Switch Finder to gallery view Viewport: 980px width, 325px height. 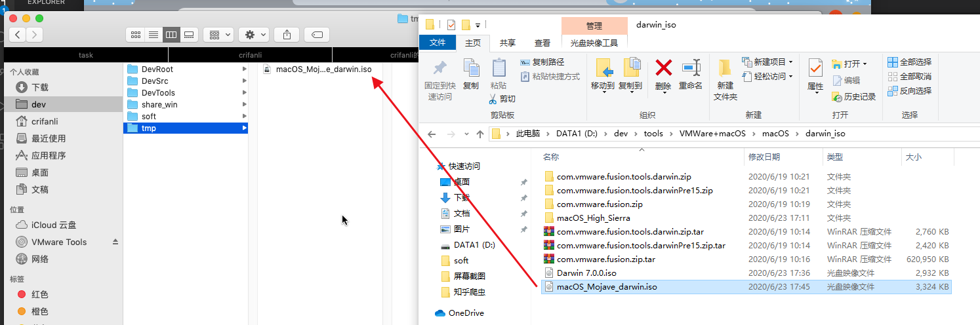coord(189,34)
